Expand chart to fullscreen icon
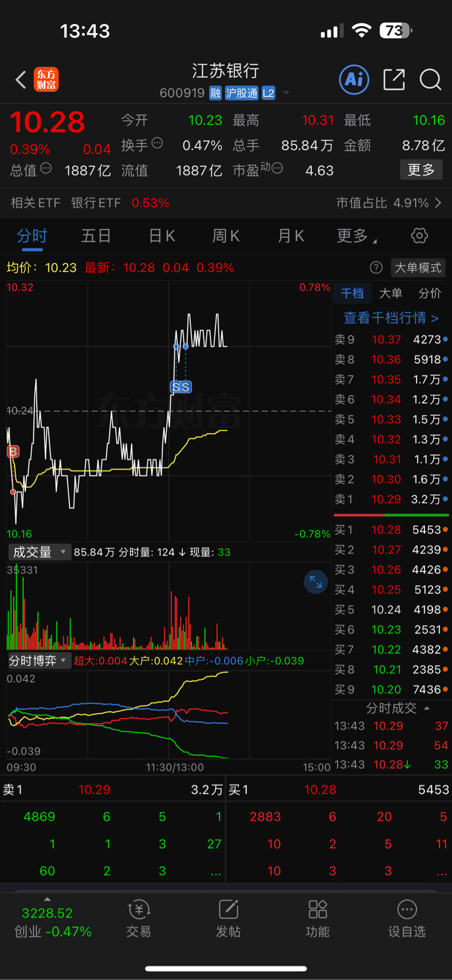The width and height of the screenshot is (452, 980). tap(315, 582)
